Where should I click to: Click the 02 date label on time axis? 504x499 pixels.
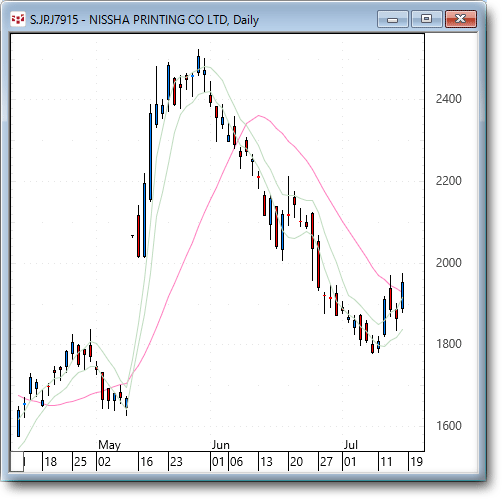(x=104, y=462)
